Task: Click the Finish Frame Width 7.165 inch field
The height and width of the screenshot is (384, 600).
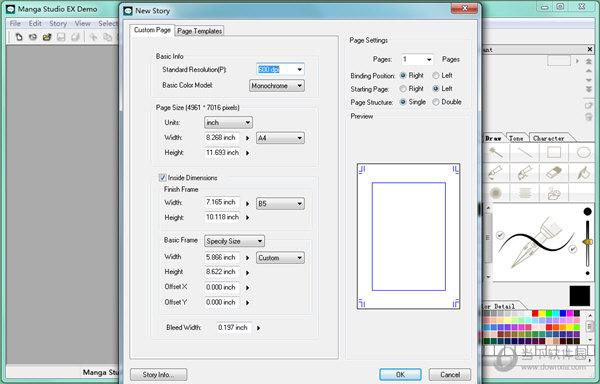Action: 222,202
